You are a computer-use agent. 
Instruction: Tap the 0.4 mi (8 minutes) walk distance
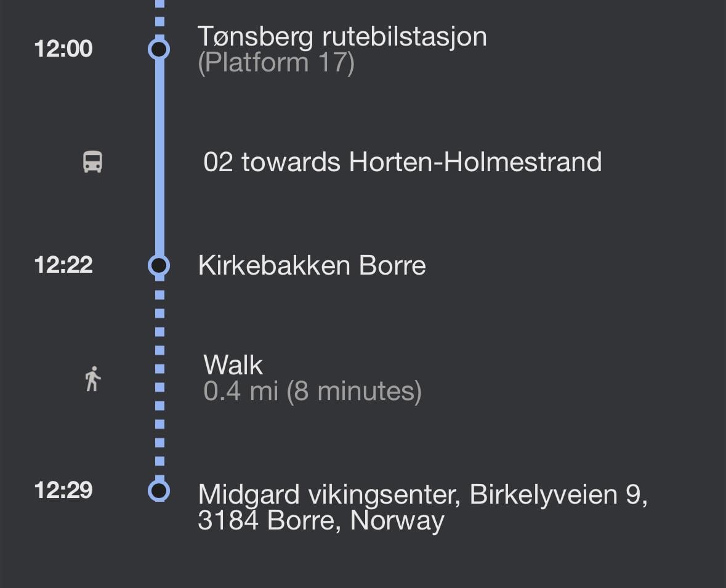[x=313, y=391]
